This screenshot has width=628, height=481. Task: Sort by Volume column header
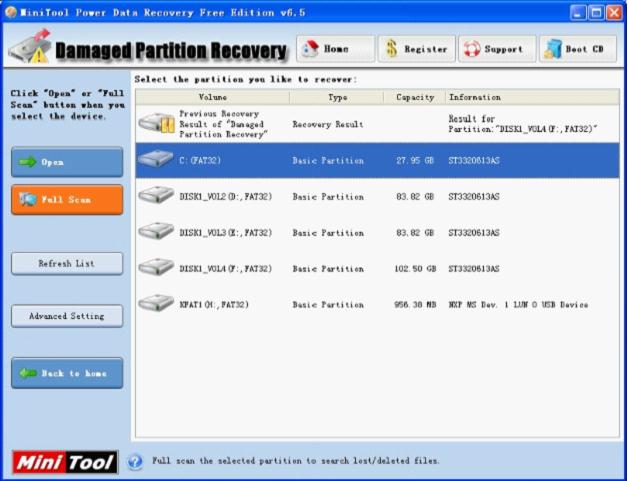point(212,97)
